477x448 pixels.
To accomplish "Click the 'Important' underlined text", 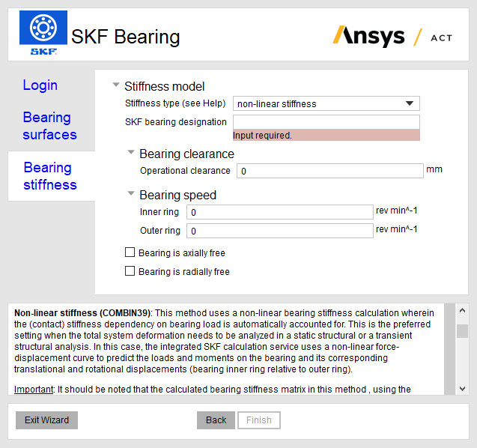I will click(34, 390).
